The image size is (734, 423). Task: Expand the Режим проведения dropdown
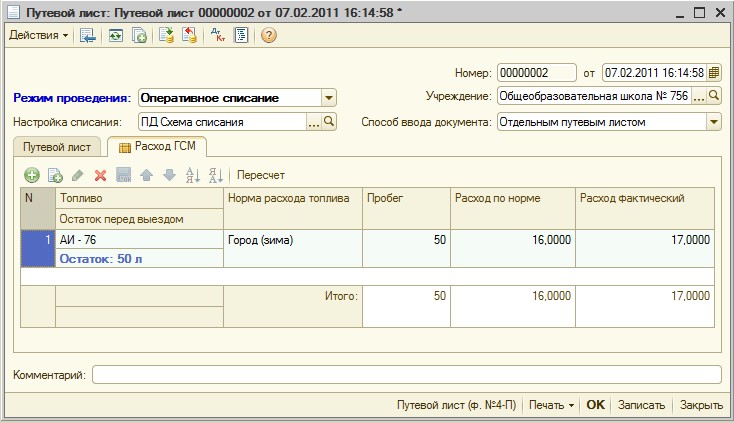point(329,98)
